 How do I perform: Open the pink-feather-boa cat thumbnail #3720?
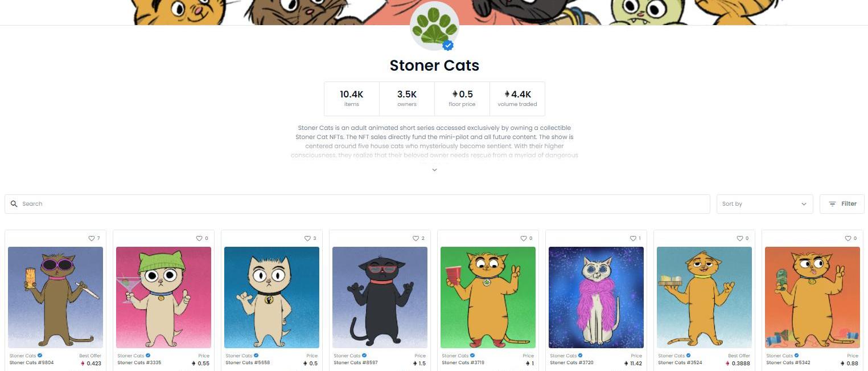click(596, 297)
